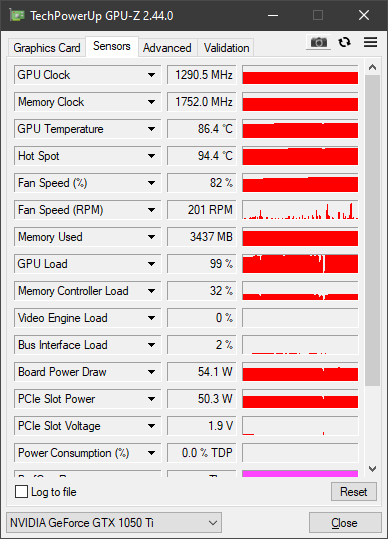
Task: Expand the Fan Speed (RPM) dropdown
Action: click(151, 210)
